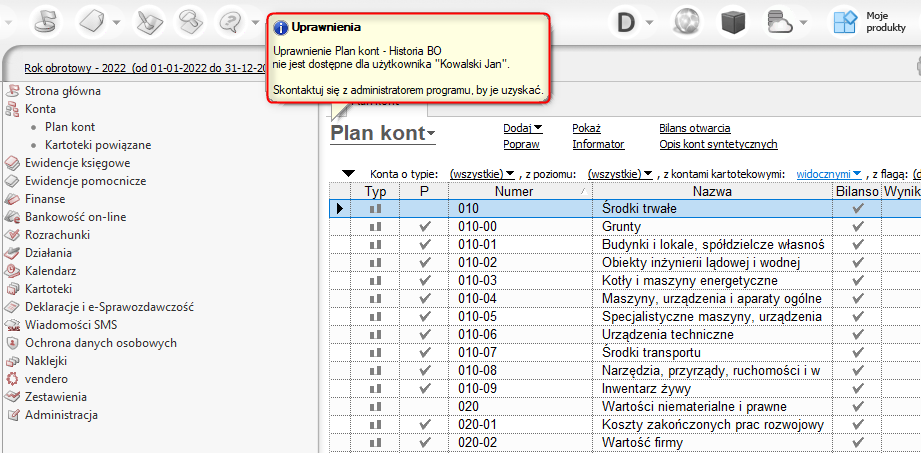This screenshot has width=921, height=453.
Task: Open the Bankowość on-line icon
Action: (x=11, y=217)
